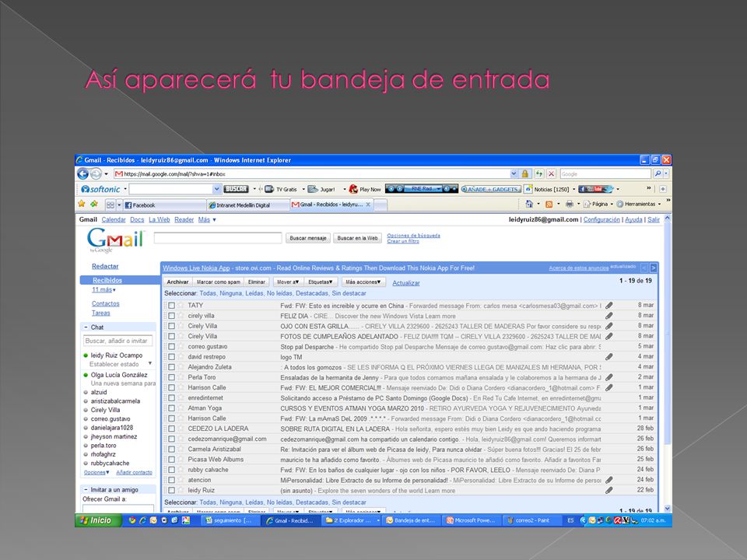Tick the CEDEZO LA LADERA message checkbox
747x560 pixels.
click(171, 429)
